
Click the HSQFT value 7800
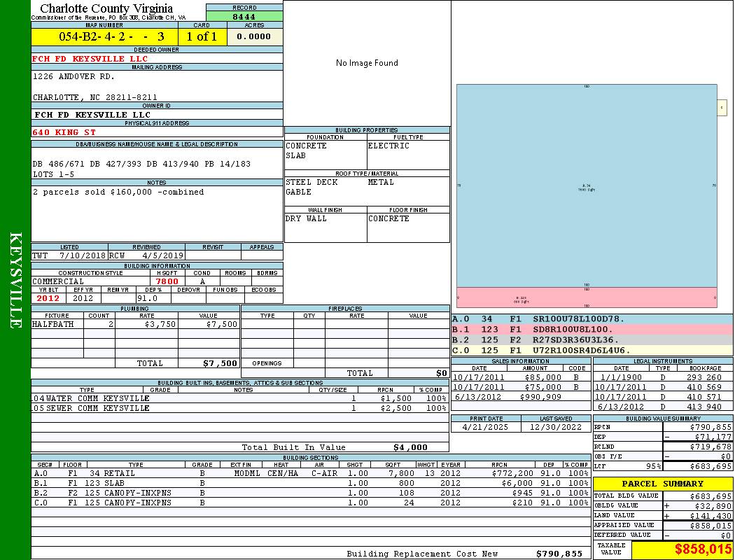[x=167, y=281]
